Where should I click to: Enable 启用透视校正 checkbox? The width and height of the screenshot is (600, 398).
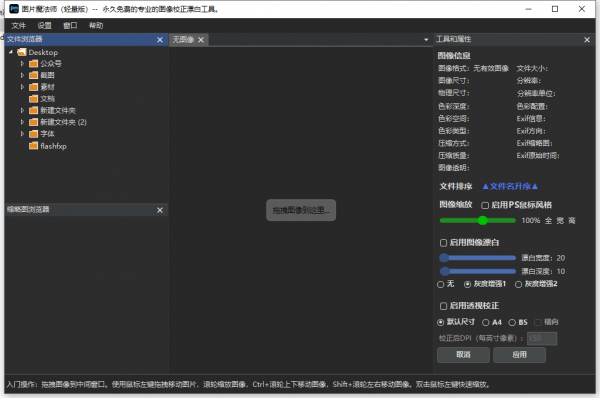click(443, 306)
